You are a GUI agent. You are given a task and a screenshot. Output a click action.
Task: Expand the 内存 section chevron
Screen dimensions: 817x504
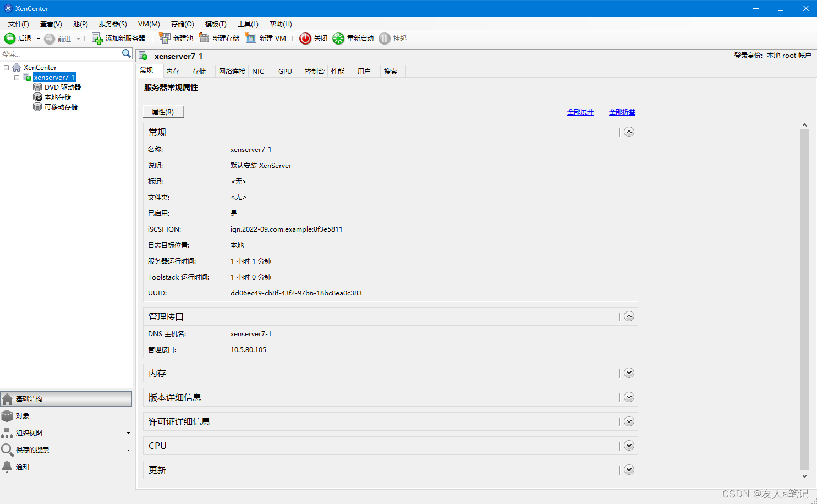(629, 373)
